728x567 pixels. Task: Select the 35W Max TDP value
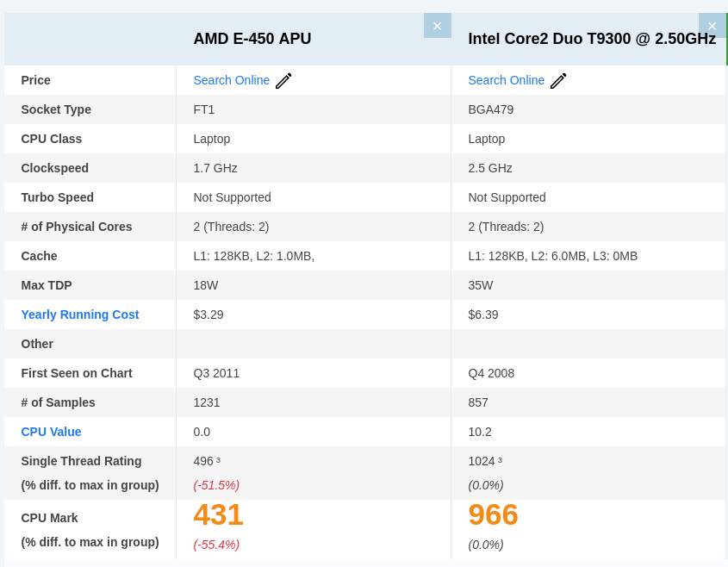click(481, 285)
